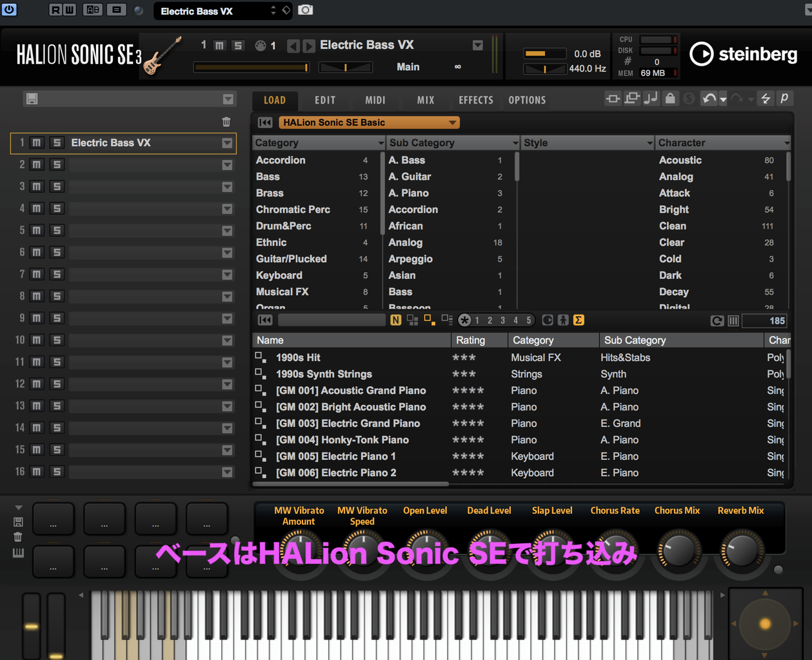Click the camera snapshot icon
The height and width of the screenshot is (660, 812).
(x=306, y=10)
